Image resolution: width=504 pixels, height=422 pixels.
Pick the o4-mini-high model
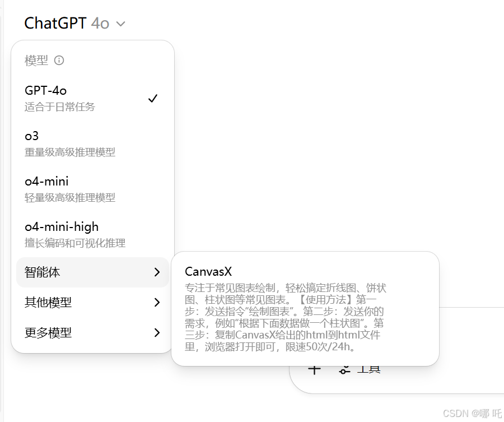pyautogui.click(x=92, y=234)
